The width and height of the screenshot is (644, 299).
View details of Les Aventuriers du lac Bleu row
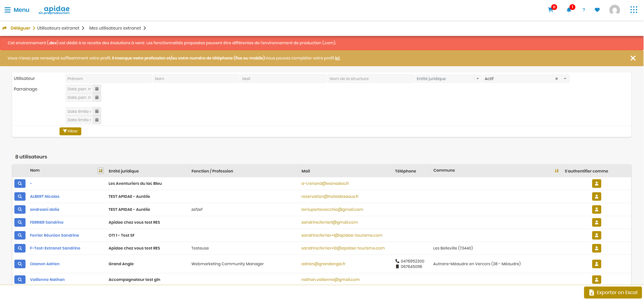coord(20,184)
